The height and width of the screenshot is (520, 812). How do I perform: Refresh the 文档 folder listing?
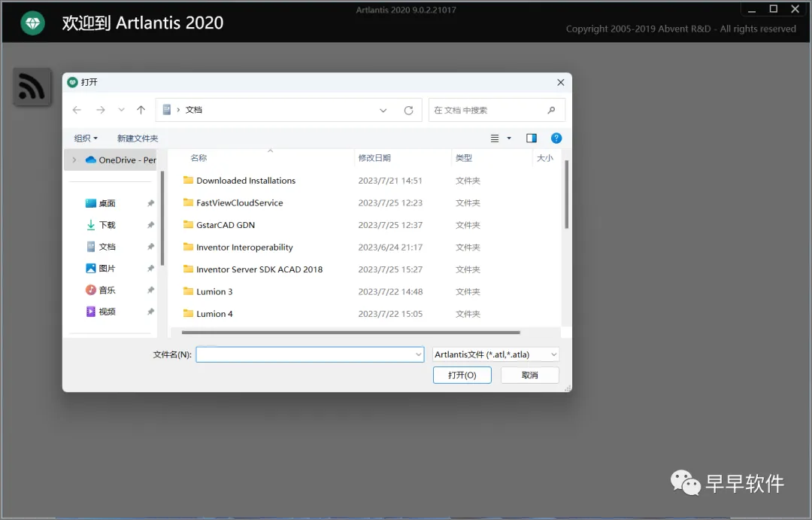pos(408,111)
